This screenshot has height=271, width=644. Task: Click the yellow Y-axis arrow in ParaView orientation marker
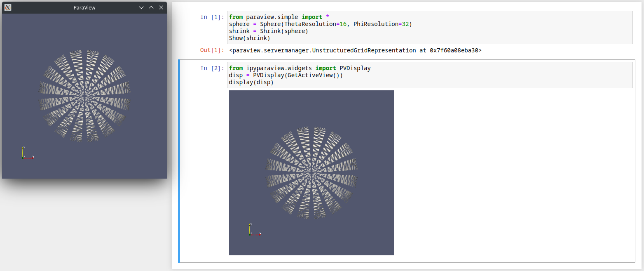click(x=23, y=148)
